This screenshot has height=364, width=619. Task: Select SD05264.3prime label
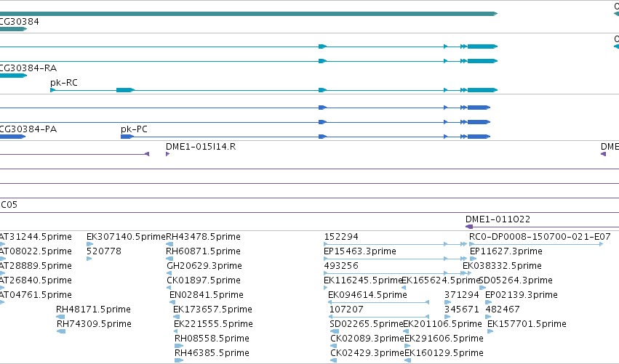click(516, 280)
